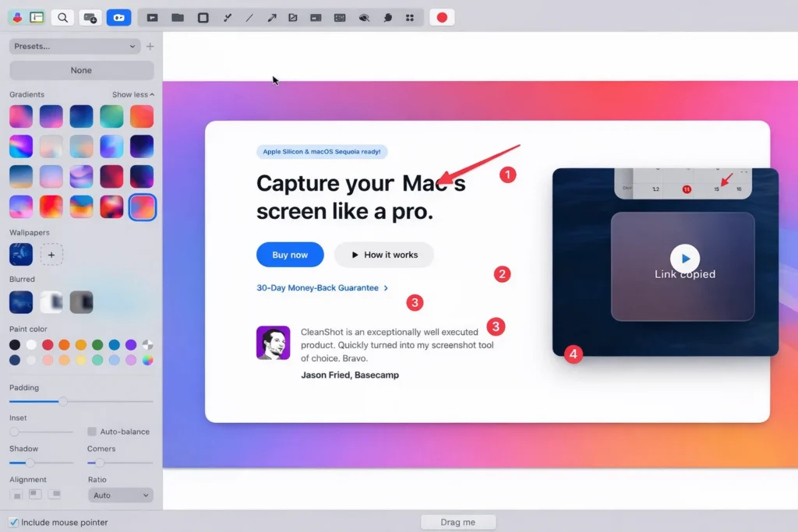
Task: Open the Ratio Auto dropdown
Action: pos(121,495)
